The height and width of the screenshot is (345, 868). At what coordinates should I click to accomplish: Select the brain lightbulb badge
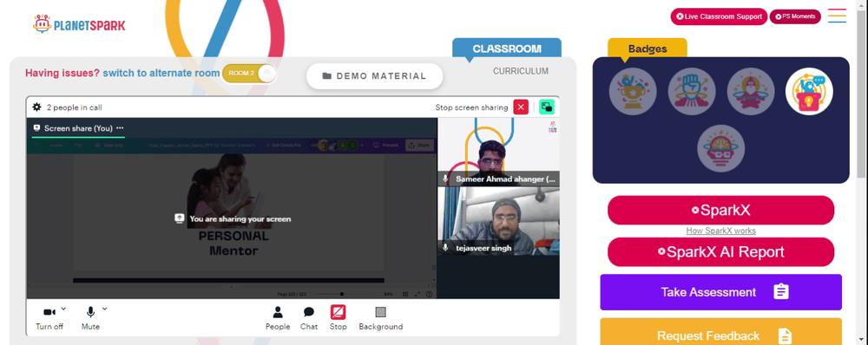[720, 148]
